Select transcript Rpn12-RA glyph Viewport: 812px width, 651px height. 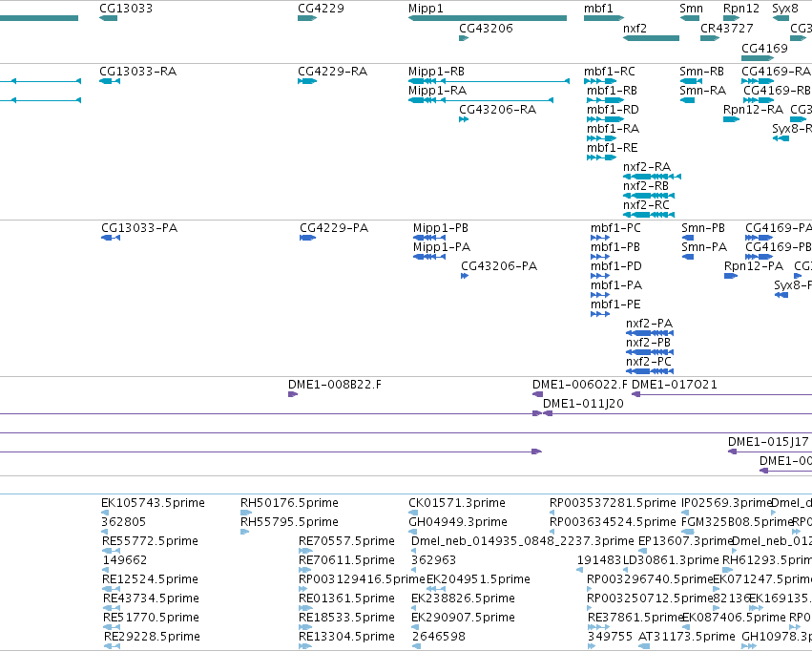[x=732, y=119]
